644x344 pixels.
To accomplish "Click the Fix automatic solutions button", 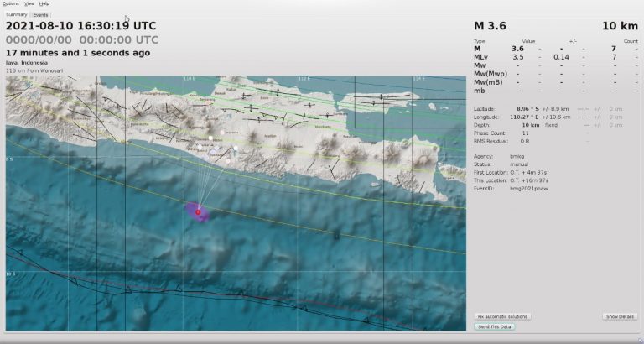I will pyautogui.click(x=503, y=316).
